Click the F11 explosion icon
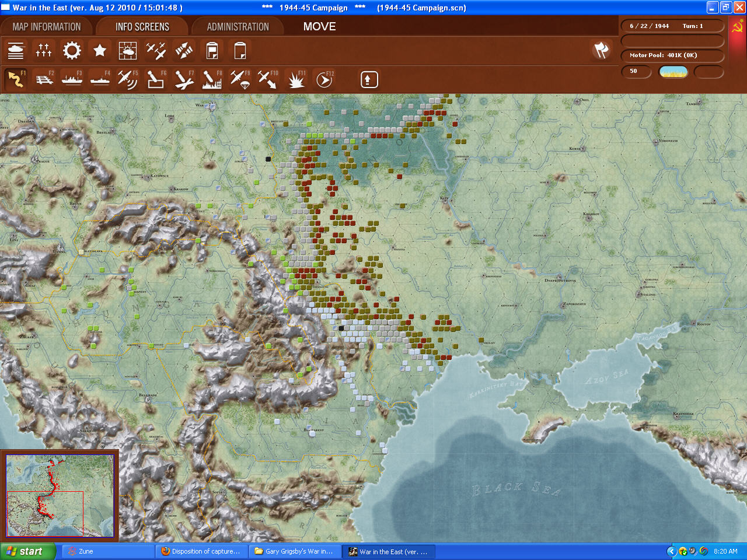 pyautogui.click(x=296, y=79)
